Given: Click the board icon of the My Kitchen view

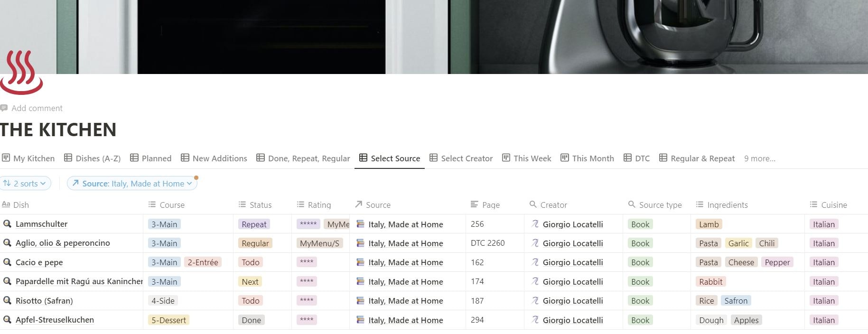Looking at the screenshot, I should tap(6, 158).
